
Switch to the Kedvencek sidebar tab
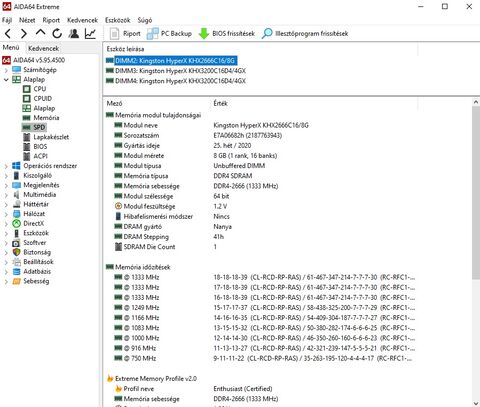click(43, 48)
